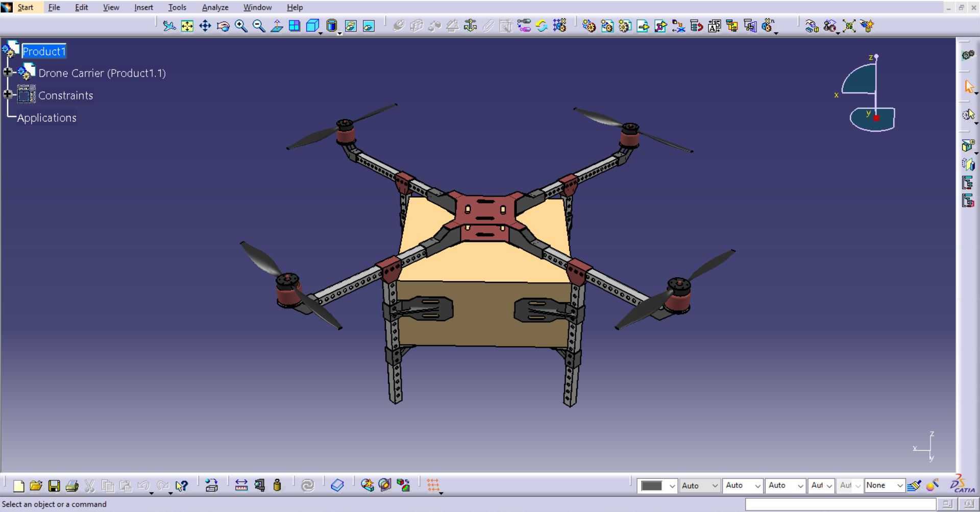Open the Edit menu

point(82,7)
